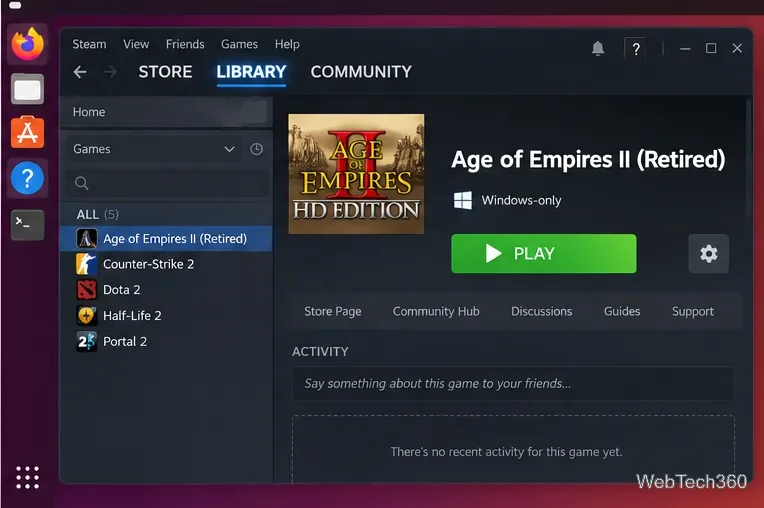The width and height of the screenshot is (764, 508).
Task: Click the game page vertical scrollbar
Action: tap(748, 156)
